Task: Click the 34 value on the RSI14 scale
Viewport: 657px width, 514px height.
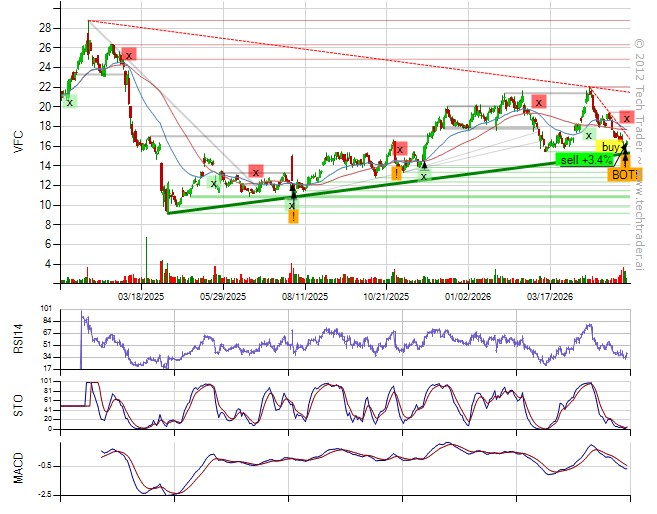Action: pyautogui.click(x=47, y=357)
